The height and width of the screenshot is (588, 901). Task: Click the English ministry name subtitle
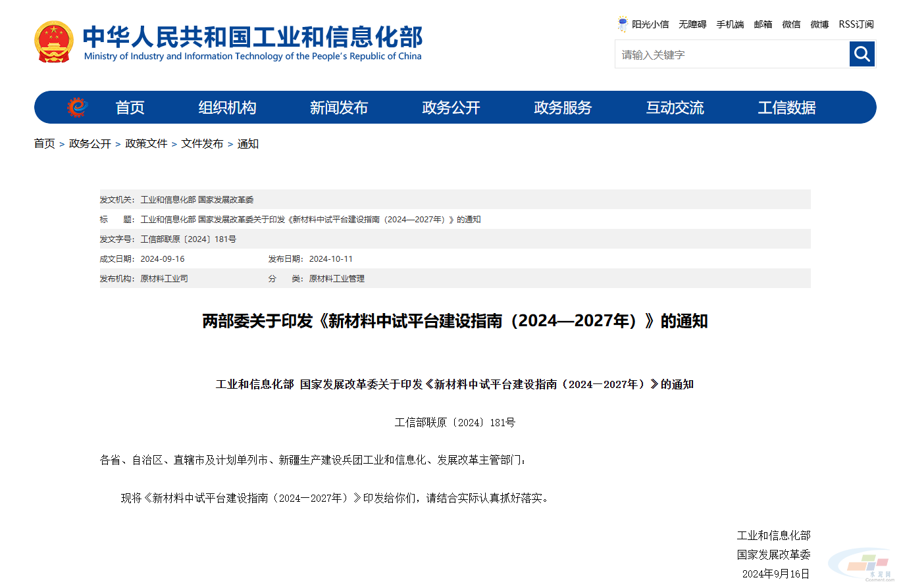(x=253, y=57)
